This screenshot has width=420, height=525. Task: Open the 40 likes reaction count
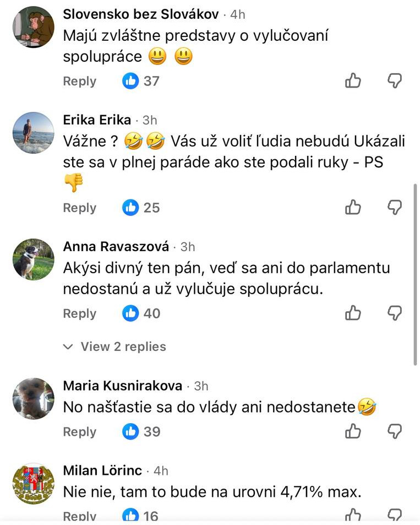(141, 313)
